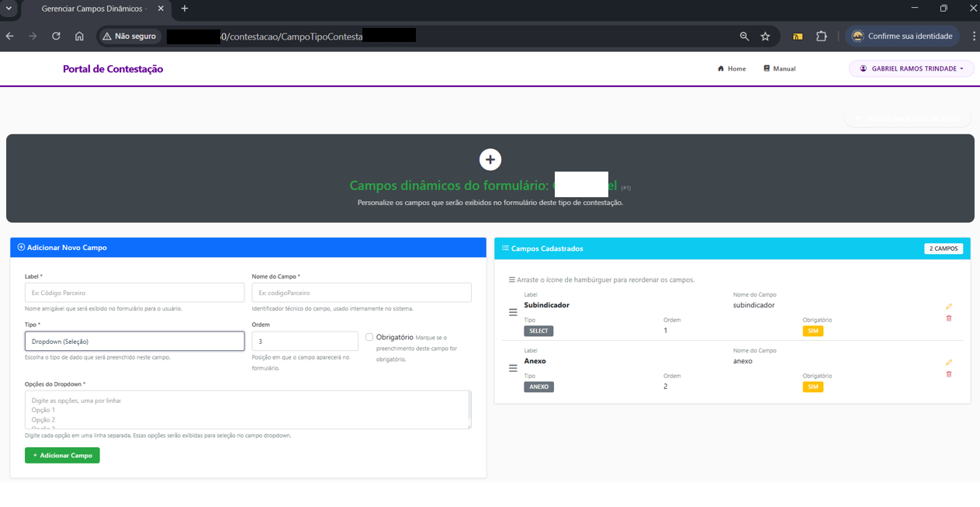This screenshot has height=507, width=980.
Task: Open the extensions puzzle icon
Action: click(x=821, y=36)
